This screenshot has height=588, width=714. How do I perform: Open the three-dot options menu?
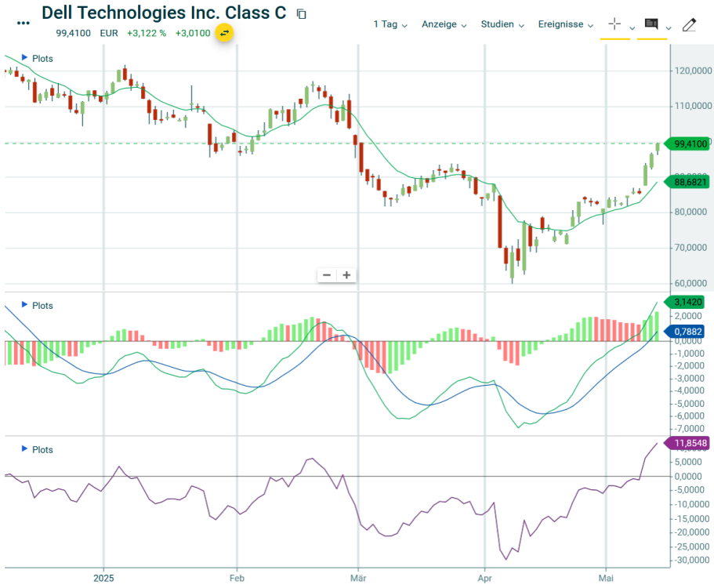(x=24, y=24)
